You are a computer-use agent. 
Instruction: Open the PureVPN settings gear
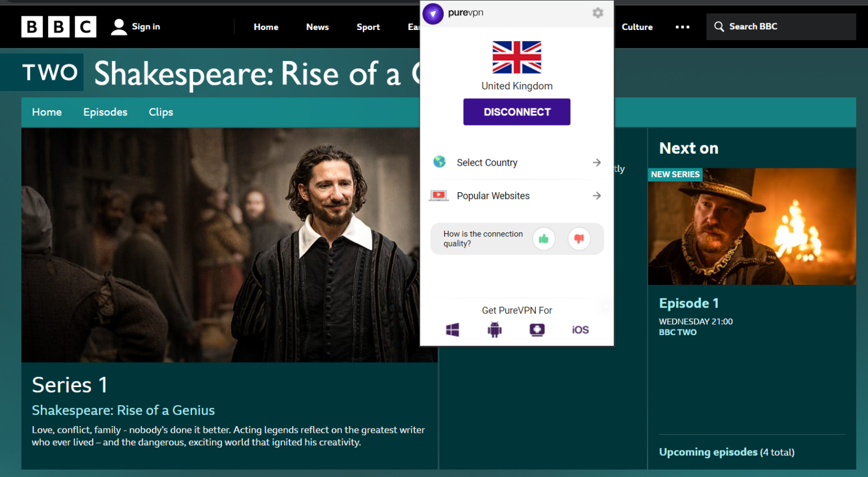pos(598,12)
